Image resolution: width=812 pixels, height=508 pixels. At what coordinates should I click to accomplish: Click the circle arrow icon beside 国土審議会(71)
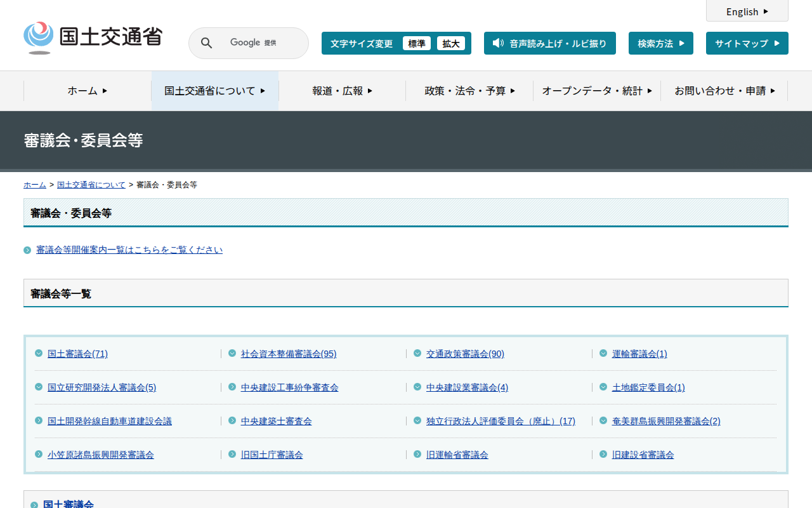coord(39,353)
